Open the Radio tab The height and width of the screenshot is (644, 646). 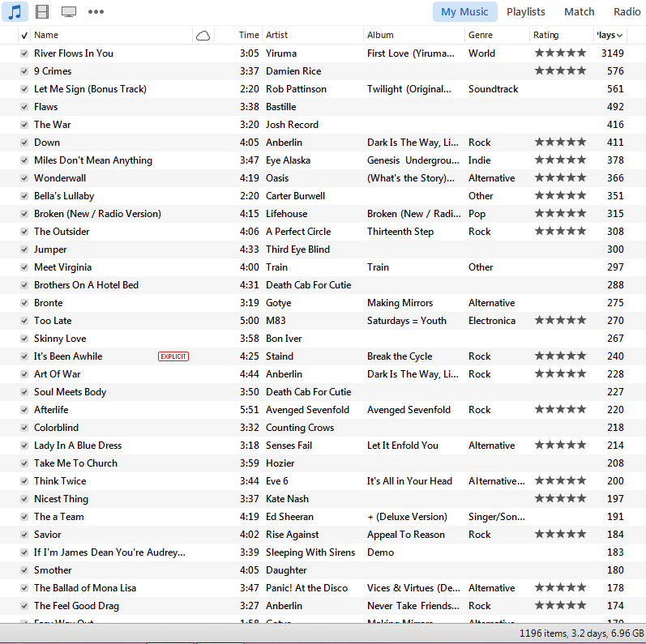[627, 11]
